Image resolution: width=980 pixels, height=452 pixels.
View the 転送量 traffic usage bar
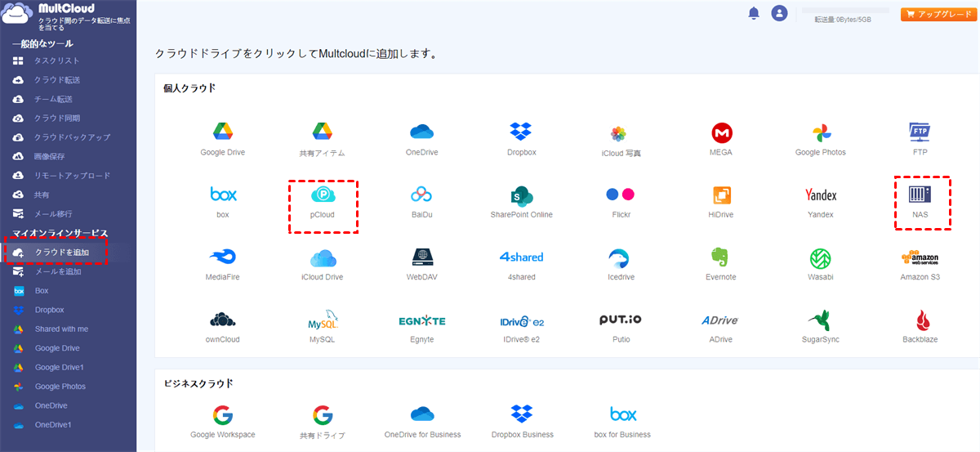click(846, 10)
